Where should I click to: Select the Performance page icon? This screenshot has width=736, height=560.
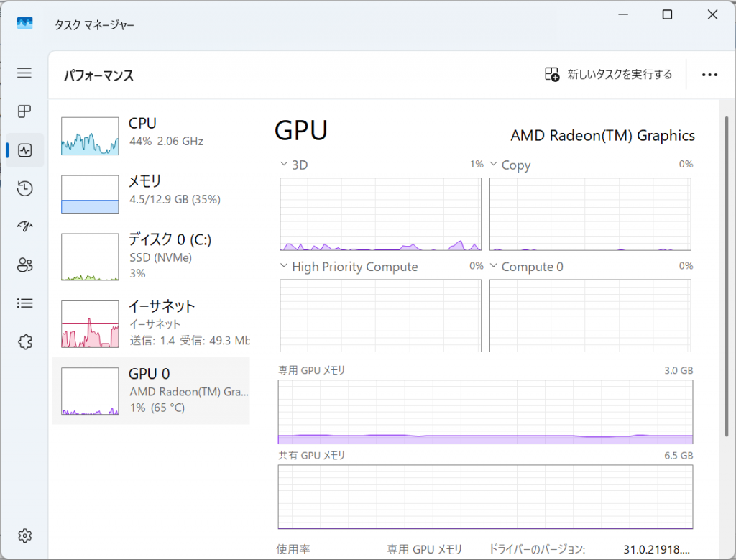click(24, 150)
